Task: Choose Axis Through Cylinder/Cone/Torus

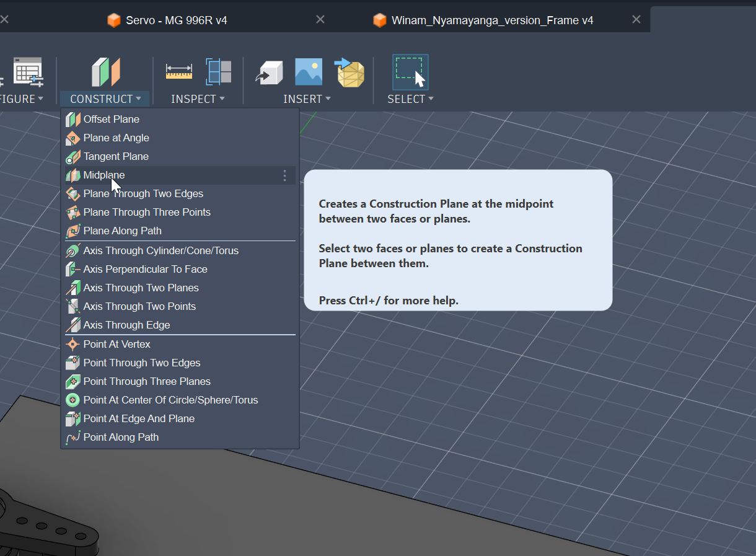Action: pyautogui.click(x=180, y=250)
